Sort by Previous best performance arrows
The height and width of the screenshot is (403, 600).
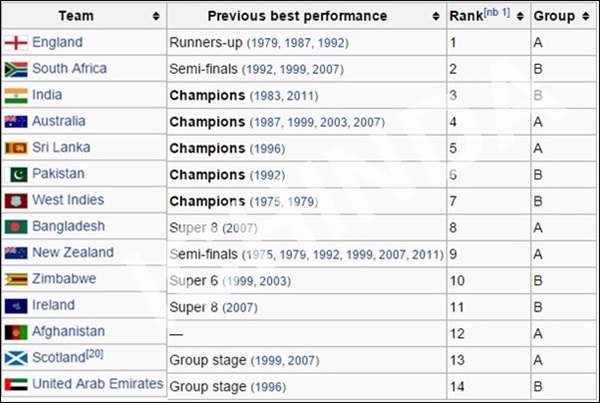pyautogui.click(x=435, y=16)
